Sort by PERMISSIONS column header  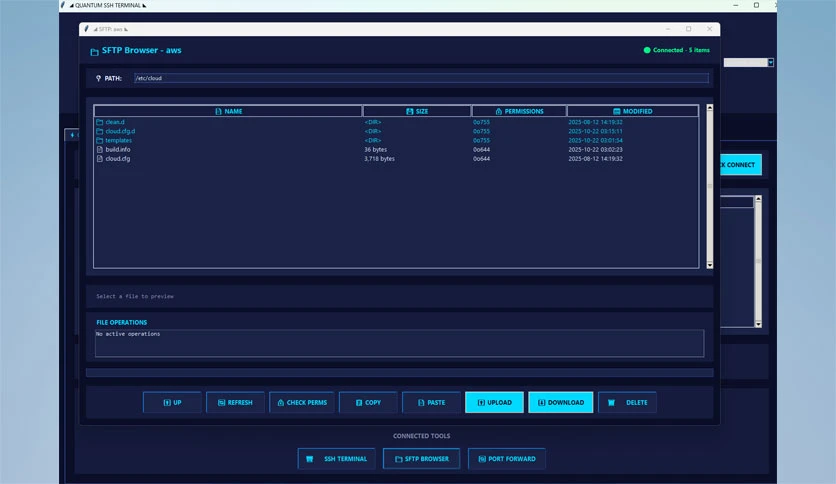(x=519, y=111)
